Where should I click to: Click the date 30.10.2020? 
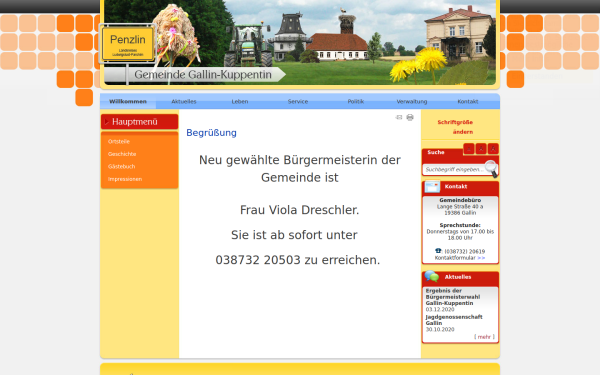pyautogui.click(x=440, y=329)
